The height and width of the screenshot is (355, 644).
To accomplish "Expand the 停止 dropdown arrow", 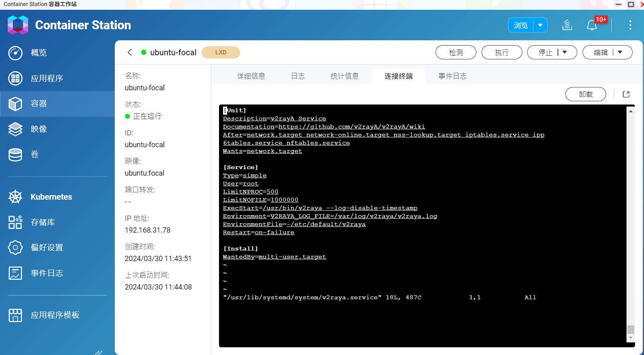I will pyautogui.click(x=565, y=52).
